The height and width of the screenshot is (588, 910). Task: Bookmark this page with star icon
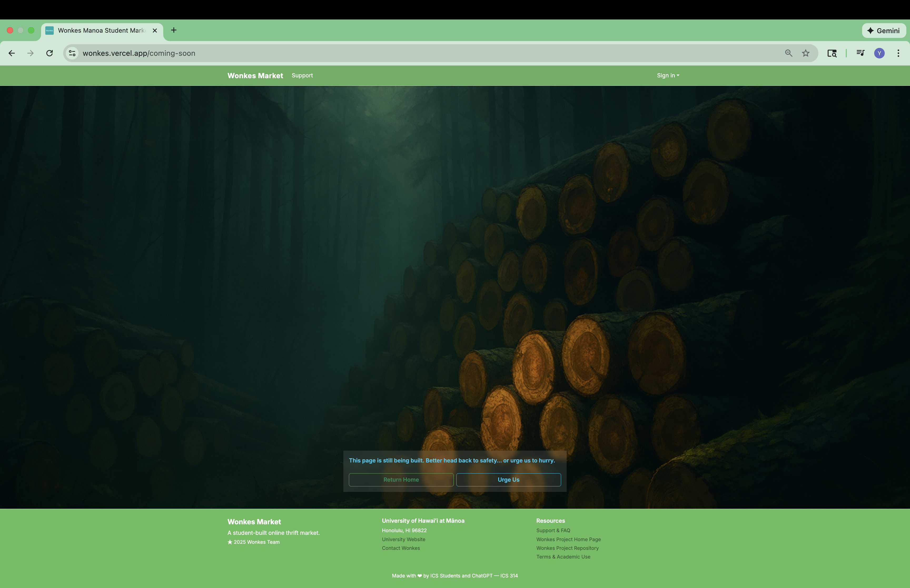(806, 53)
